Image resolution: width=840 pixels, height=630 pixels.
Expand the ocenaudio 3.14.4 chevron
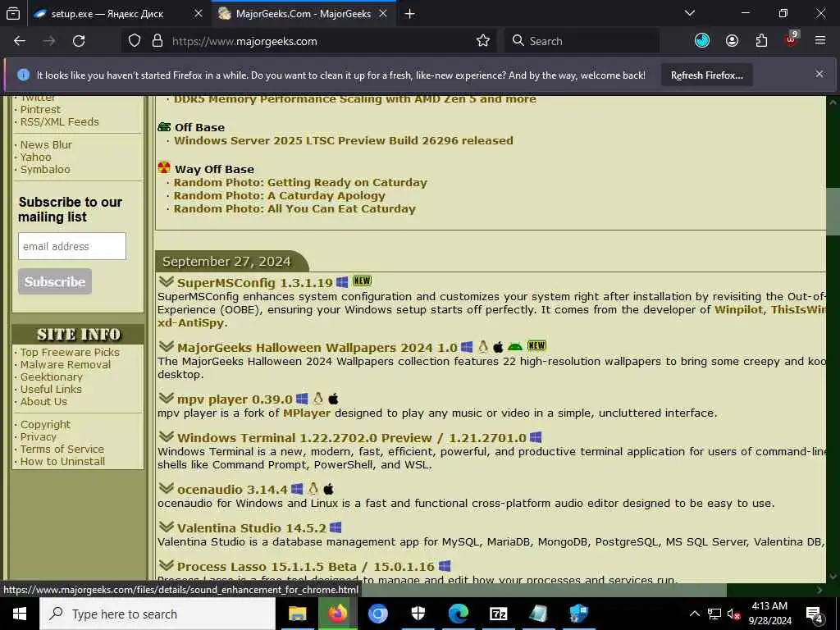[x=166, y=488]
